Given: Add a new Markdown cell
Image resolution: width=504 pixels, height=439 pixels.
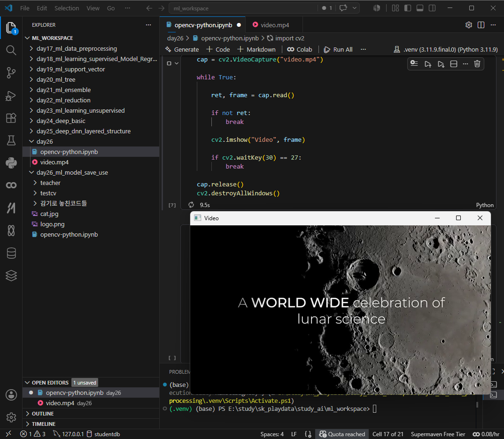Looking at the screenshot, I should (x=256, y=49).
